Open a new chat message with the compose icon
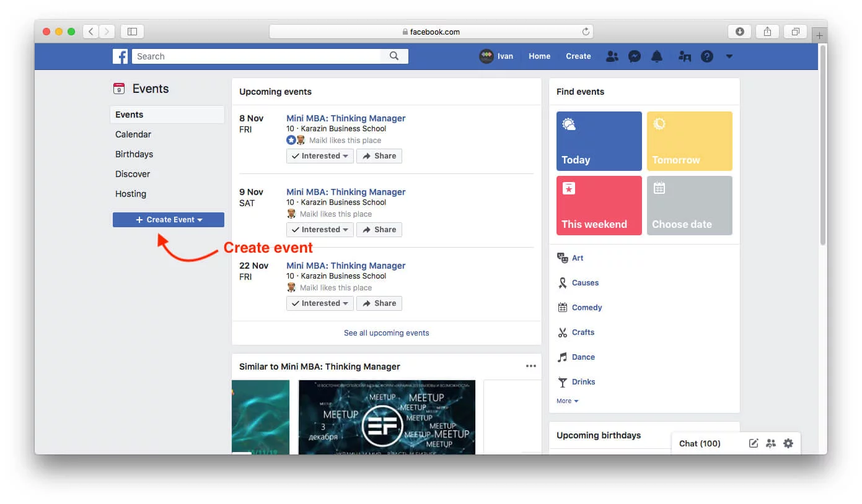The image size is (862, 504). pyautogui.click(x=754, y=443)
